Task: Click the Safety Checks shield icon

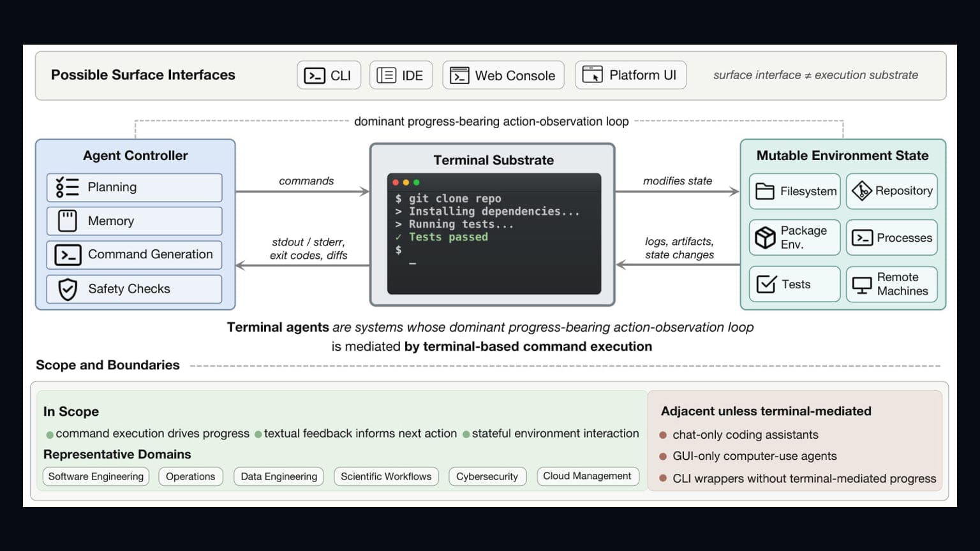Action: (x=68, y=289)
